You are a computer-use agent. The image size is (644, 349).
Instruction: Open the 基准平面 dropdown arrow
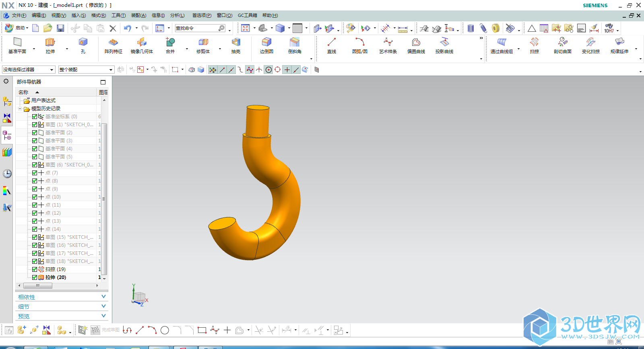click(x=34, y=49)
